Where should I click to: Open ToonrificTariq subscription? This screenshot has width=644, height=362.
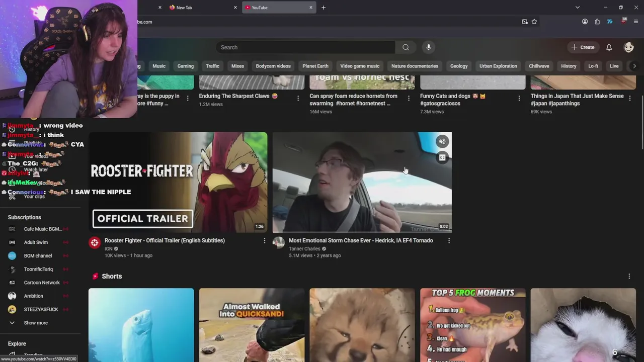pos(40,269)
